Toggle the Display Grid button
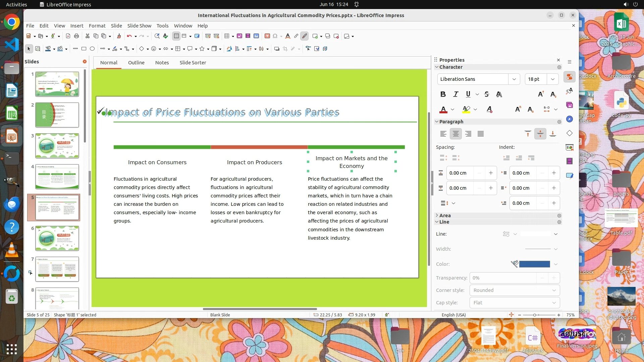This screenshot has height=362, width=644. tap(176, 36)
